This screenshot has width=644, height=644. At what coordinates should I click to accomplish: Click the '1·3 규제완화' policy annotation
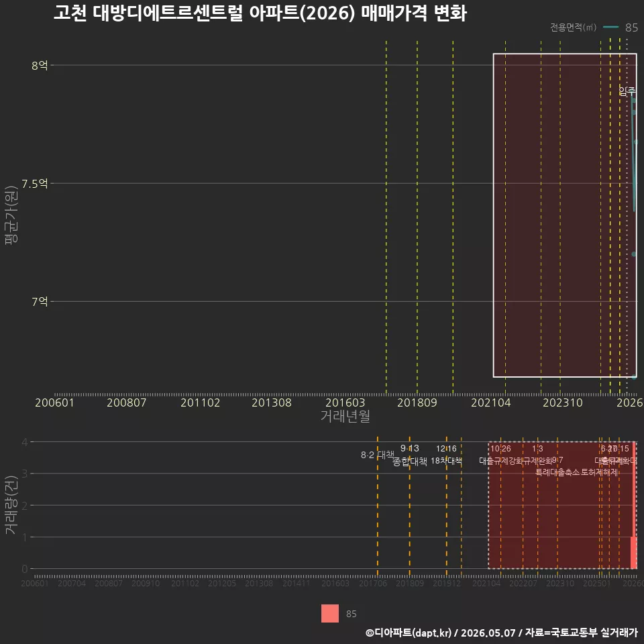pyautogui.click(x=537, y=455)
